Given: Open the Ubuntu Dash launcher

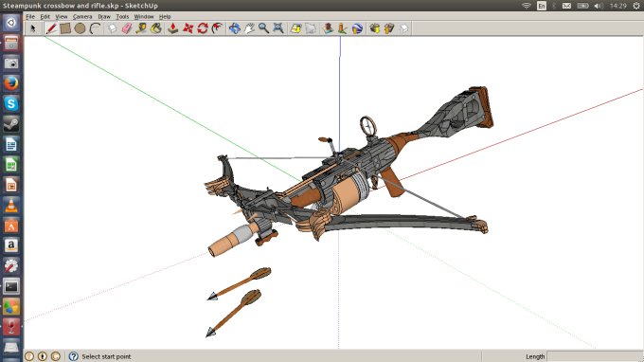Looking at the screenshot, I should 11,22.
